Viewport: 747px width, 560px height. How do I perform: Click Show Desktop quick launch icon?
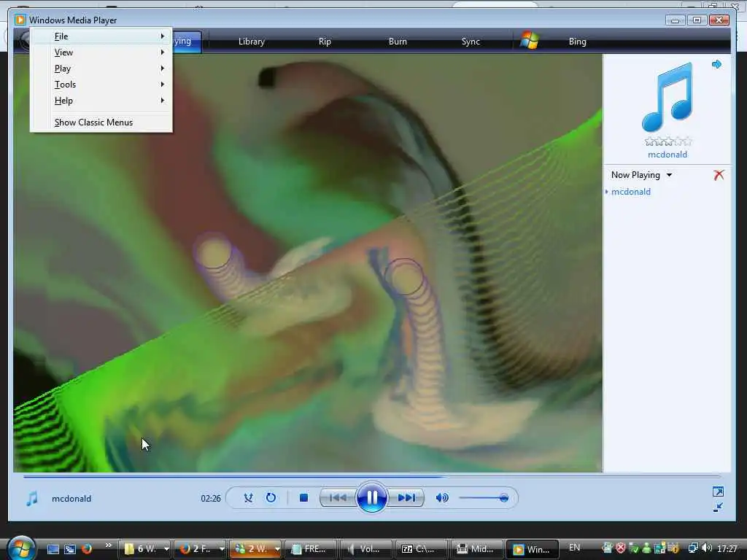pos(53,549)
